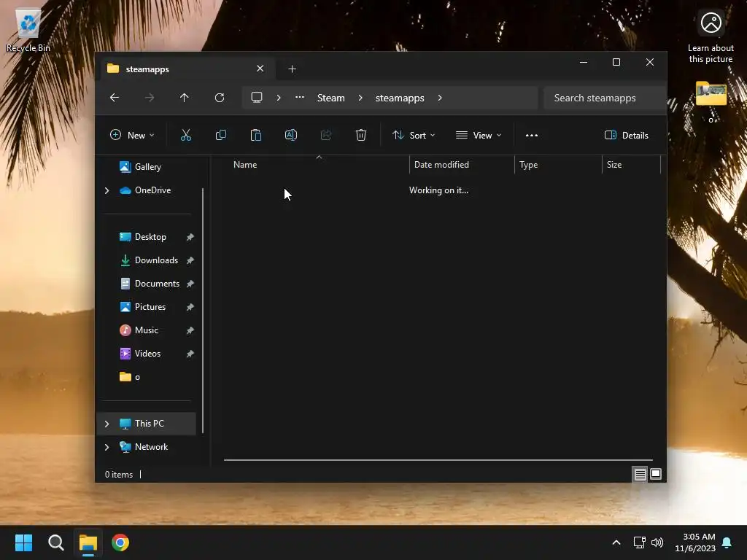Toggle the Details pane

(x=626, y=135)
